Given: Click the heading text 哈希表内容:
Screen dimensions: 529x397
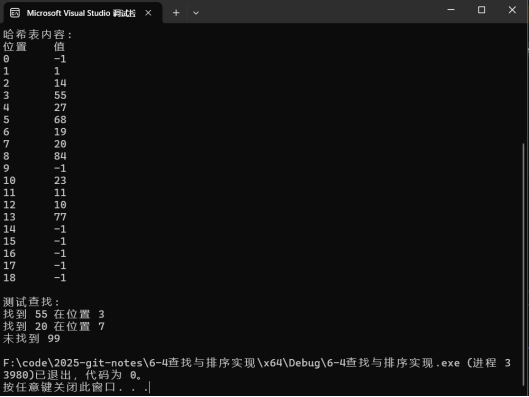Looking at the screenshot, I should (37, 34).
